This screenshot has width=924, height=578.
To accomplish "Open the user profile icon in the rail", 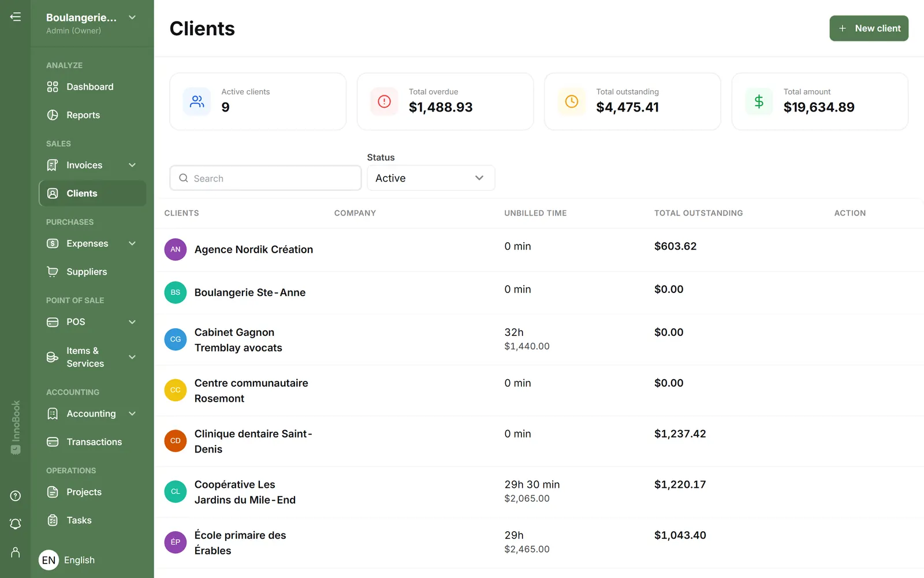I will point(16,553).
